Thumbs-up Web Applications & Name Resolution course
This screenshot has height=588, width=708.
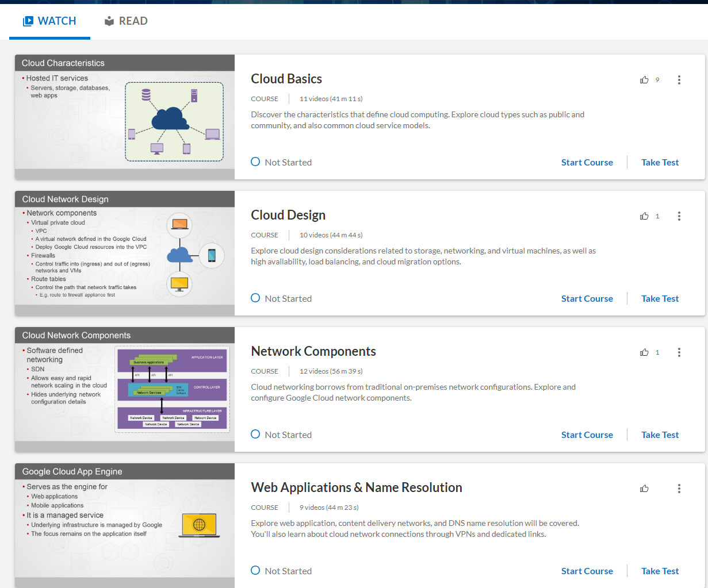[644, 489]
